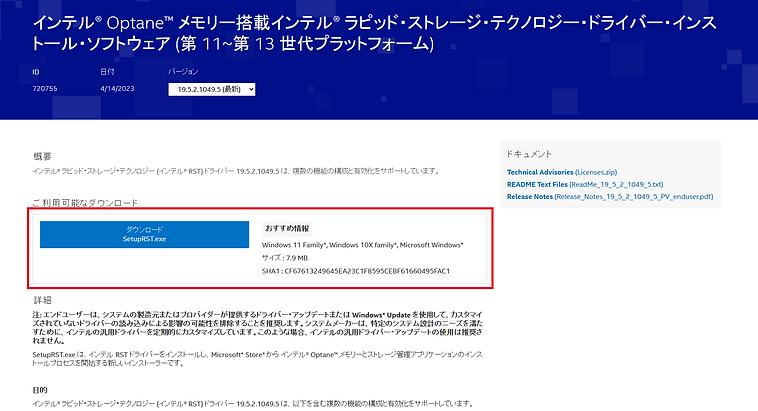Click the SetupRST.exe download button
Screen dimensions: 758x411
144,235
